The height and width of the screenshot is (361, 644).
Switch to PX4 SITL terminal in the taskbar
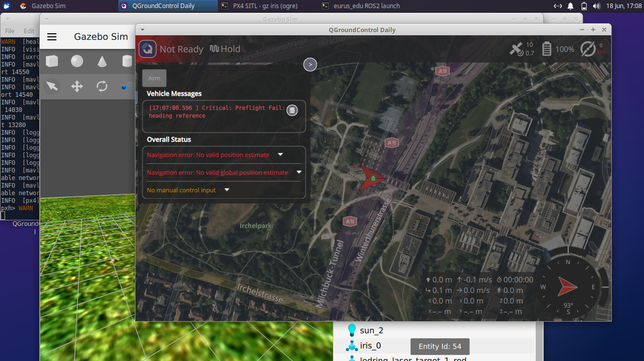[269, 6]
